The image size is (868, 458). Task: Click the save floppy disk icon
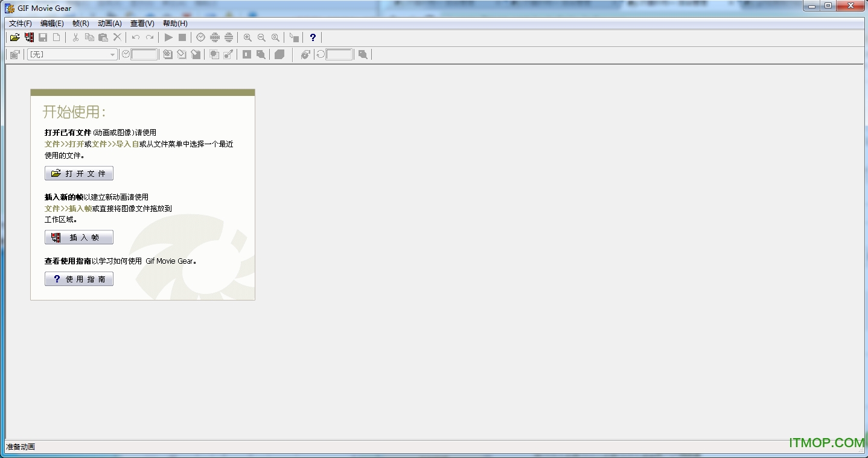(43, 37)
